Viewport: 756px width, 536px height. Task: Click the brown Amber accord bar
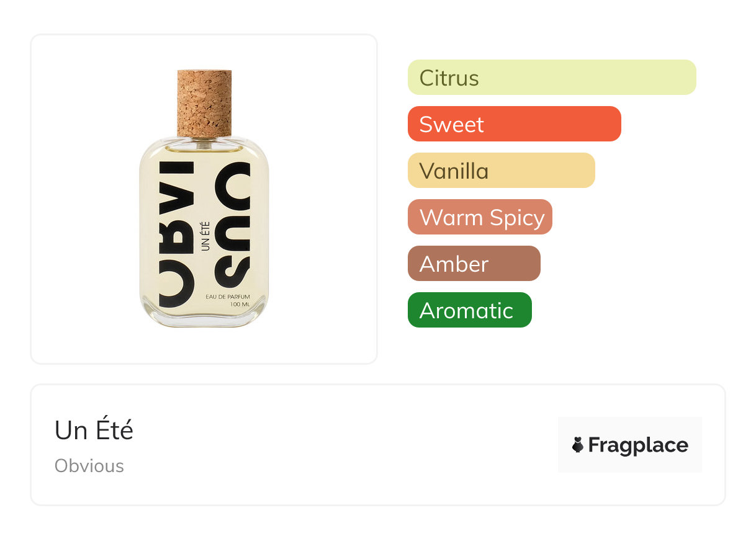pyautogui.click(x=474, y=264)
